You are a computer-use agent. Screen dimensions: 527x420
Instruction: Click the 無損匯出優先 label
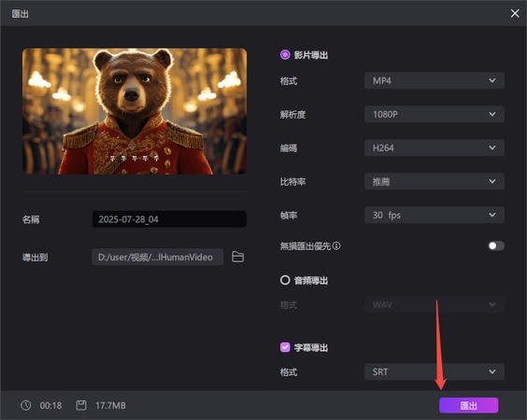tap(306, 246)
